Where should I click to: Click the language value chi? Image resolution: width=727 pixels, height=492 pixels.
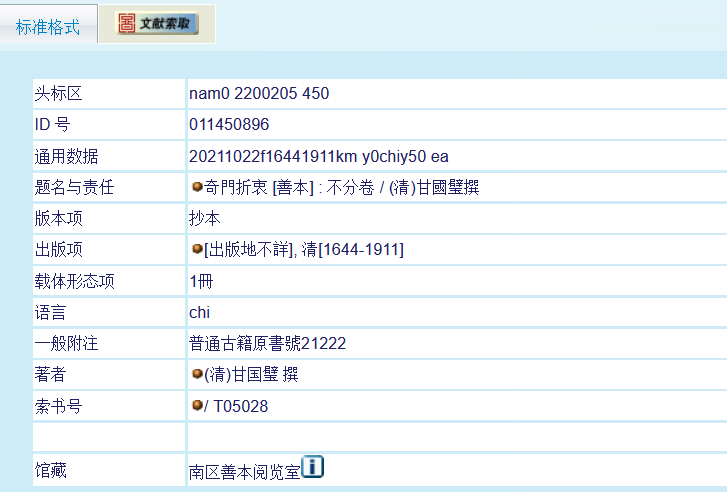(x=199, y=312)
